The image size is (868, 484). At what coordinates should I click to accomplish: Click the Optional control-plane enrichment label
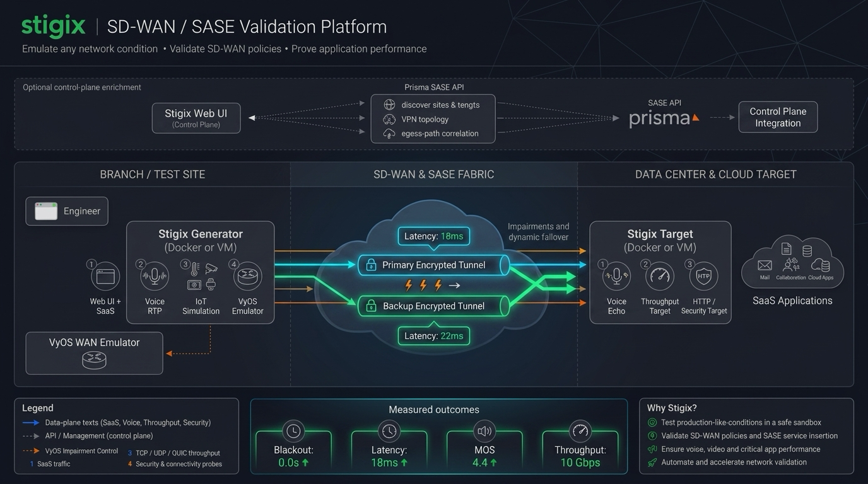82,87
